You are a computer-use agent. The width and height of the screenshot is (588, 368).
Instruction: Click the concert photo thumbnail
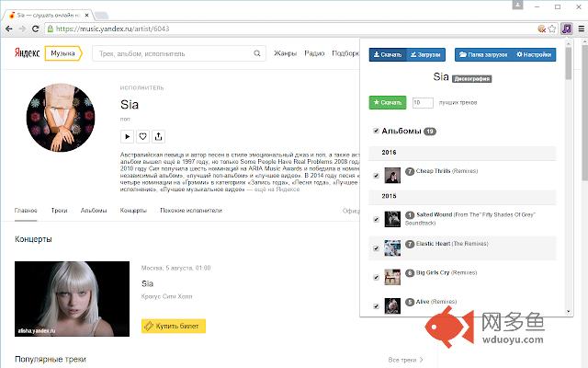point(72,299)
